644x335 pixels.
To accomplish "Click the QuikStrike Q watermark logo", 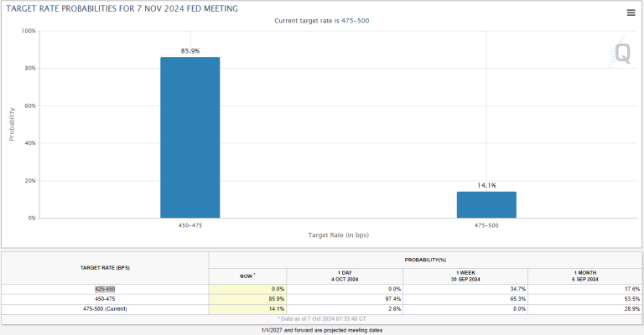I will coord(620,53).
